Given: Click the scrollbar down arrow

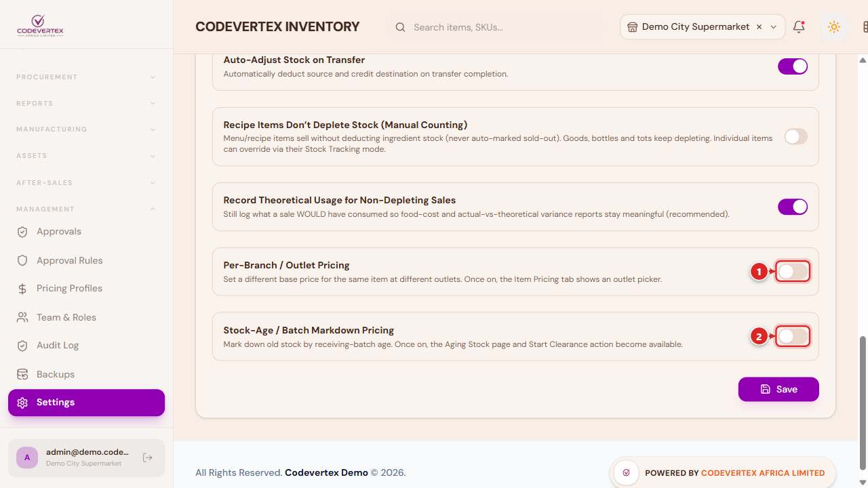Looking at the screenshot, I should click(863, 482).
